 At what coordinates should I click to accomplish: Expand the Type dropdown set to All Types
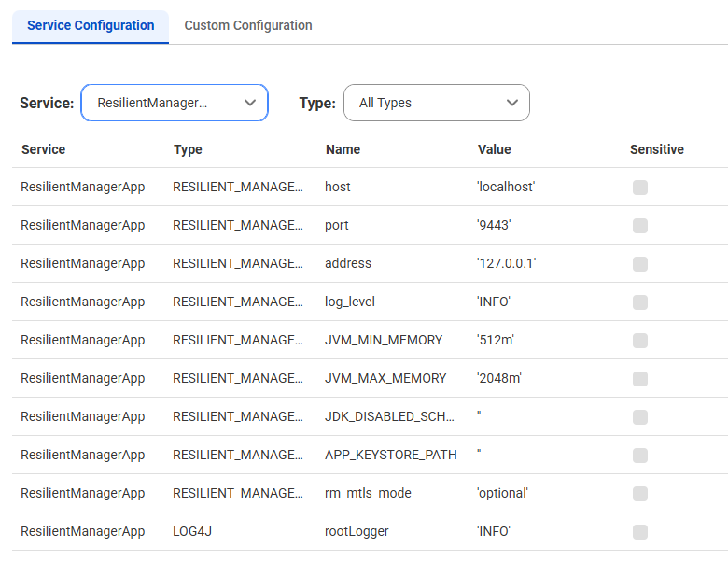click(x=437, y=103)
